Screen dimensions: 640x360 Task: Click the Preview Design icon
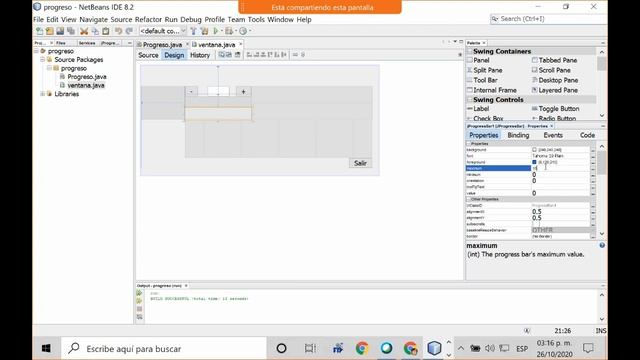[x=237, y=55]
